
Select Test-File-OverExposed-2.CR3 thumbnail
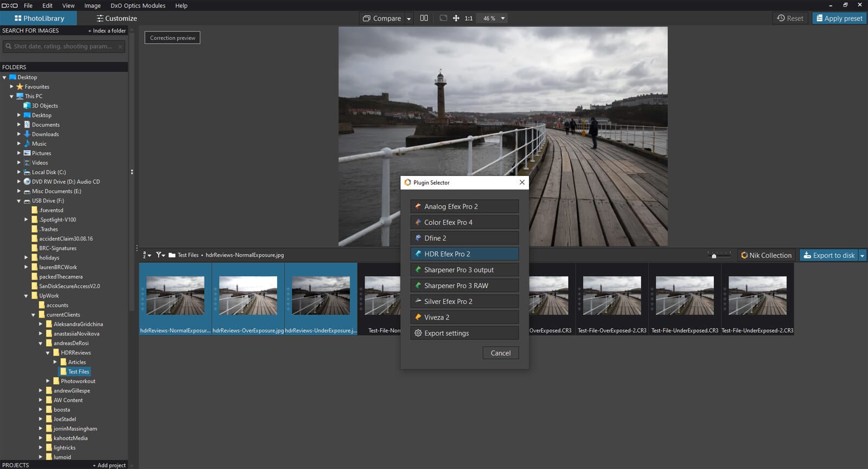click(x=612, y=299)
